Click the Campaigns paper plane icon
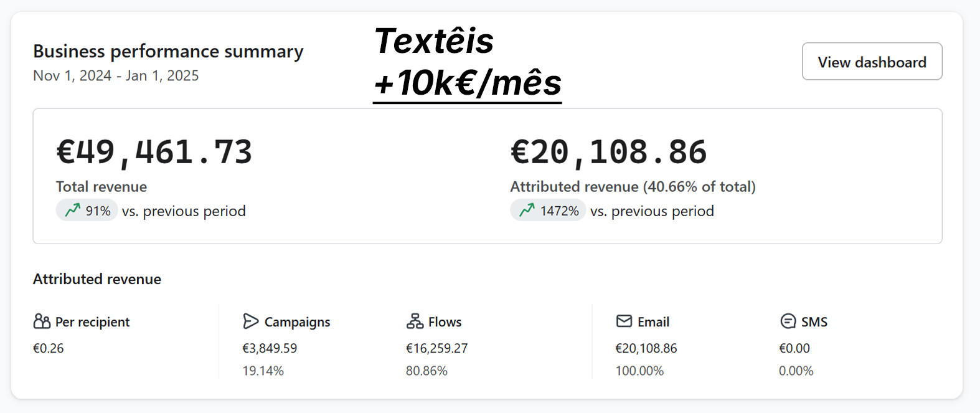Screen dimensions: 980x413 [250, 321]
